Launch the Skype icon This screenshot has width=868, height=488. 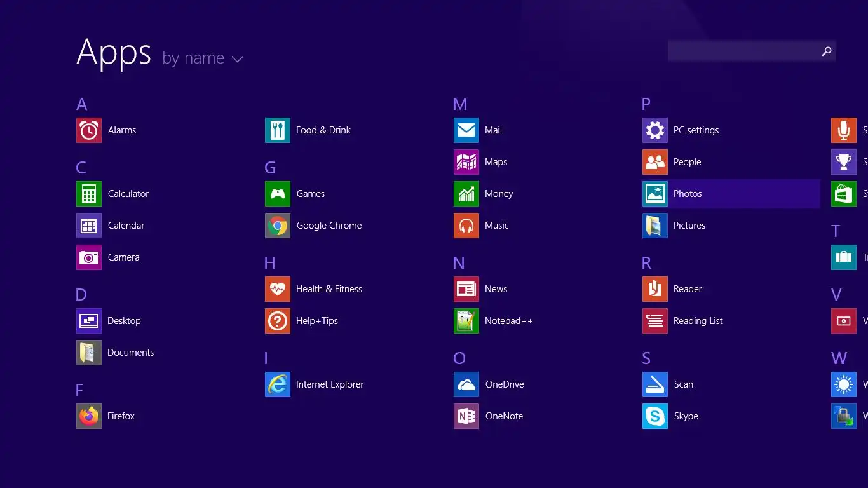655,416
